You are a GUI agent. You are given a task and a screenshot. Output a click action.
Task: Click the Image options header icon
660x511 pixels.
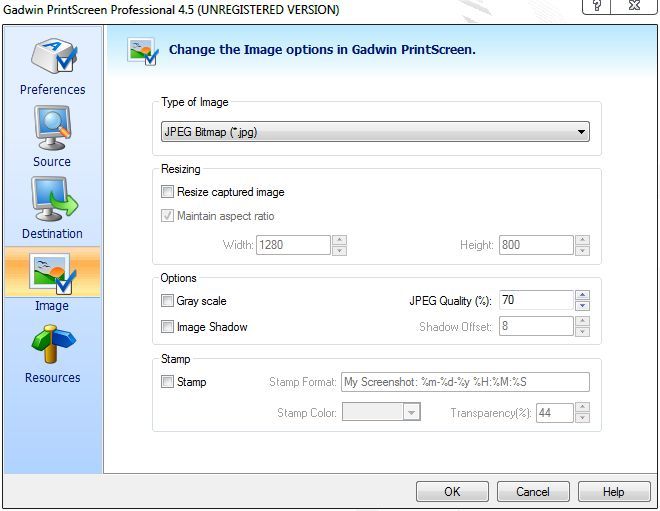coord(143,52)
